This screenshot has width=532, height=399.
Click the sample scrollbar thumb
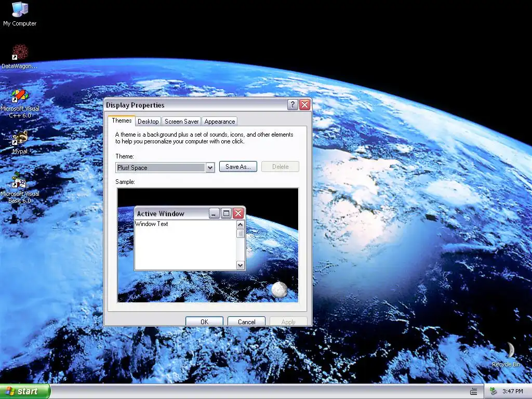(240, 233)
